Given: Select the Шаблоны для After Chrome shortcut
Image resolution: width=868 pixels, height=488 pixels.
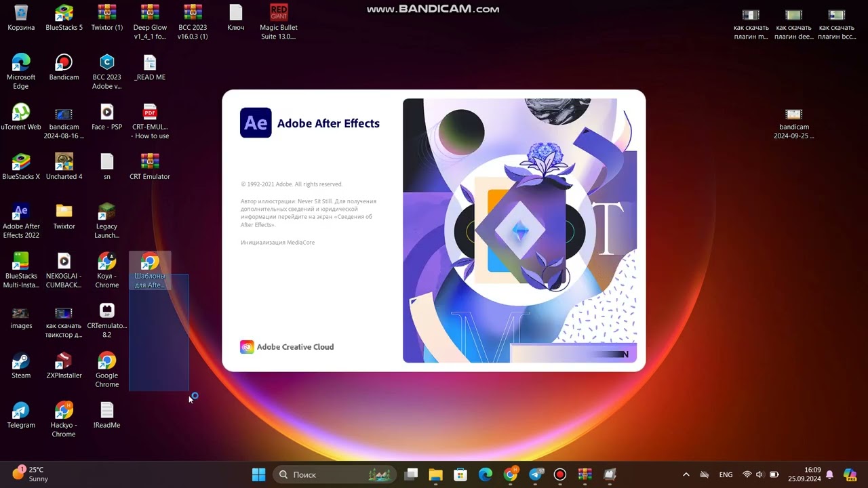Looking at the screenshot, I should coord(150,271).
